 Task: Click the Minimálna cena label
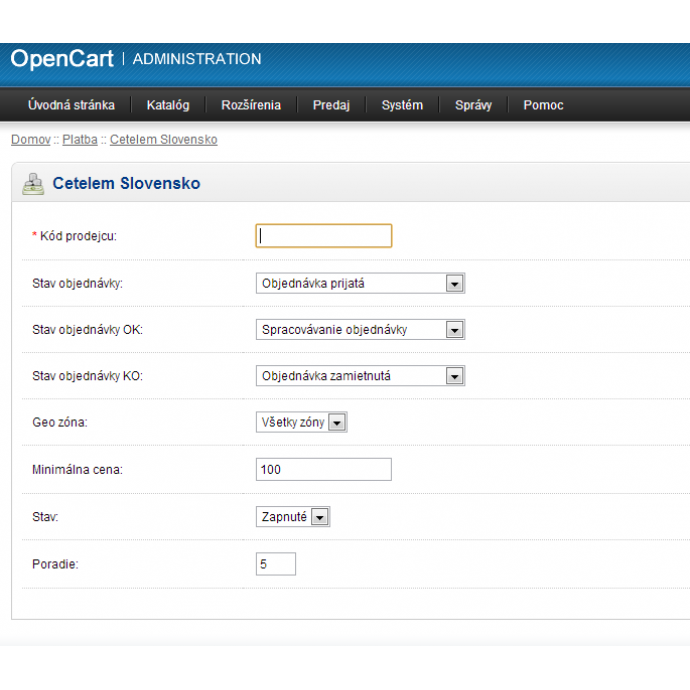point(77,470)
